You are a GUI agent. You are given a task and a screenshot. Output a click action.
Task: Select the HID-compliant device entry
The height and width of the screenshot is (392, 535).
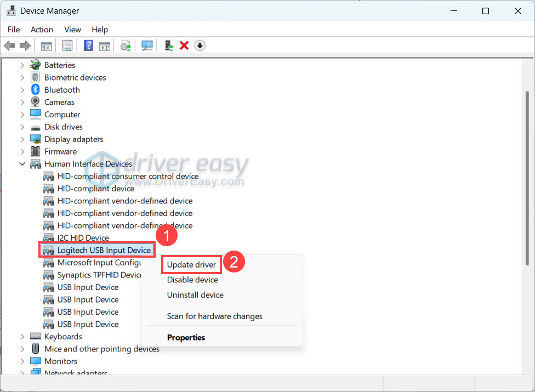(x=95, y=189)
